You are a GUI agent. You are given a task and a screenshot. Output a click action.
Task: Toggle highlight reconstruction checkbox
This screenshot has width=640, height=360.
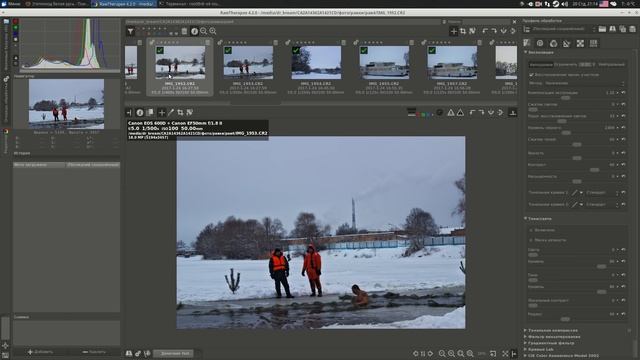[531, 75]
